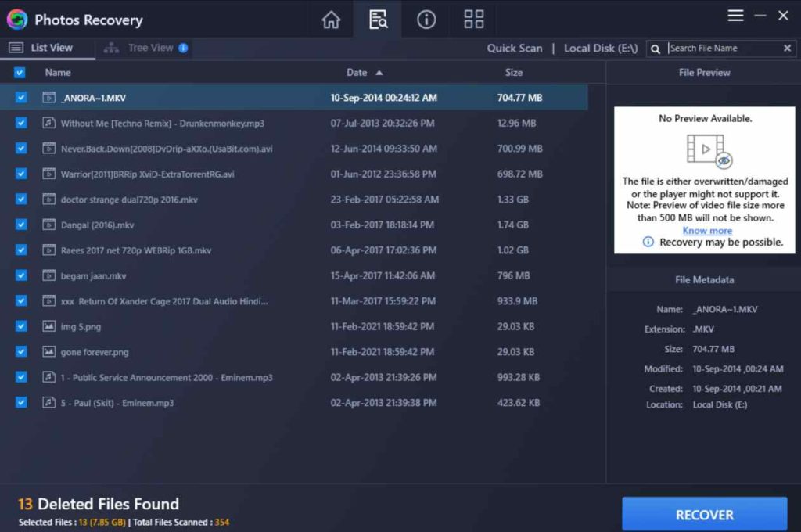This screenshot has width=801, height=532.
Task: Click the Recovery may be possible info icon
Action: 648,242
